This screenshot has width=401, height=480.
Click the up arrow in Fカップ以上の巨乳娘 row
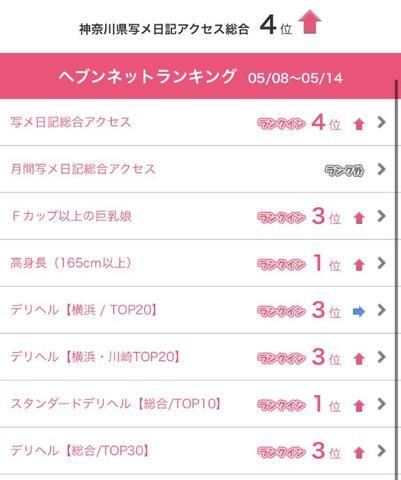(359, 218)
